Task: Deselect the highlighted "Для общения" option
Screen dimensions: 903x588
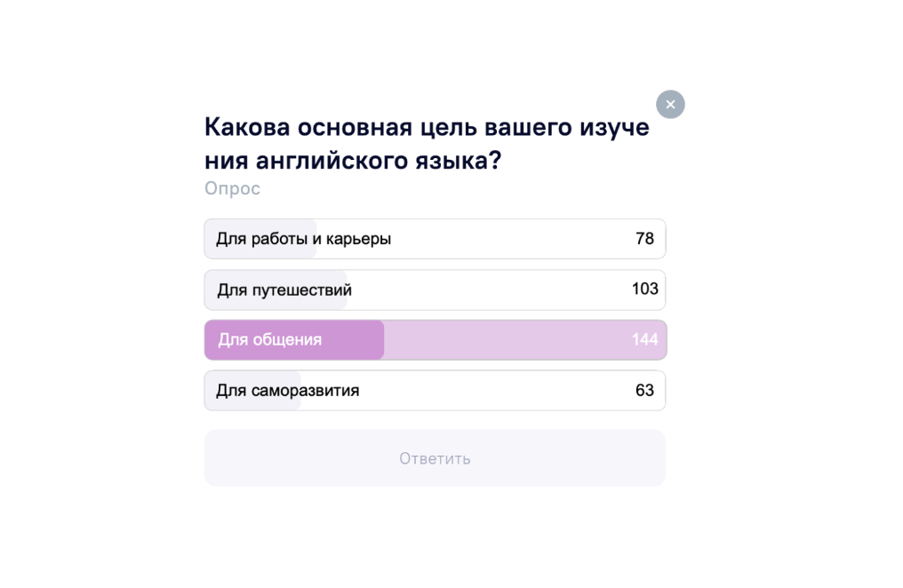Action: pyautogui.click(x=270, y=340)
